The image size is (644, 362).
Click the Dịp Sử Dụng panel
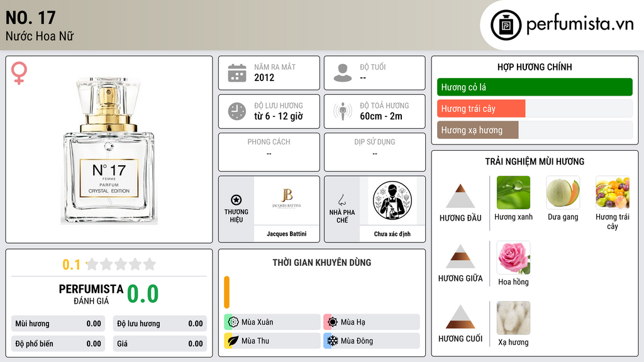tap(375, 152)
